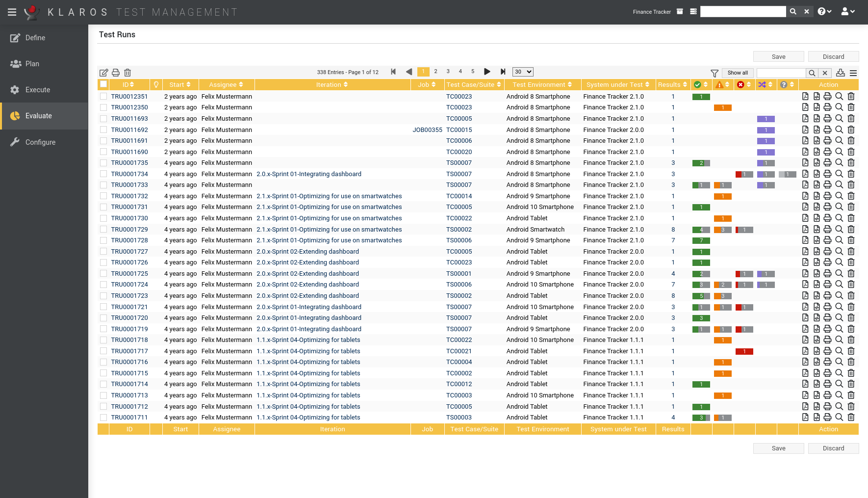Click the magnifier details icon for TRU0011692
The width and height of the screenshot is (868, 498).
[x=839, y=130]
